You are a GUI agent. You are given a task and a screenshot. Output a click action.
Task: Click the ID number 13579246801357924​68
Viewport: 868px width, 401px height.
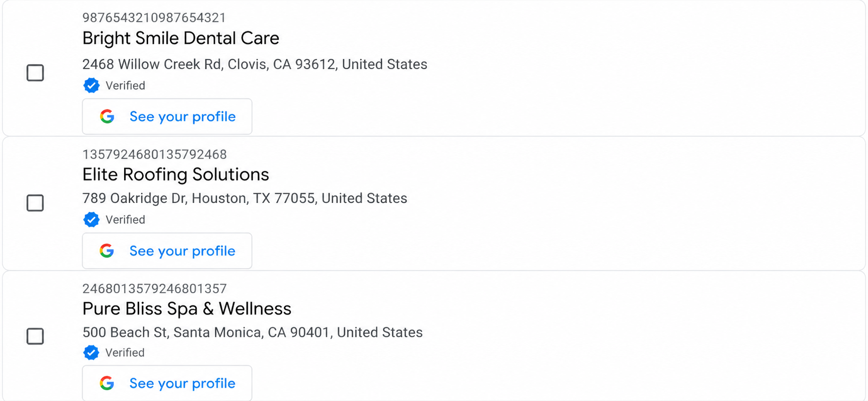tap(155, 154)
